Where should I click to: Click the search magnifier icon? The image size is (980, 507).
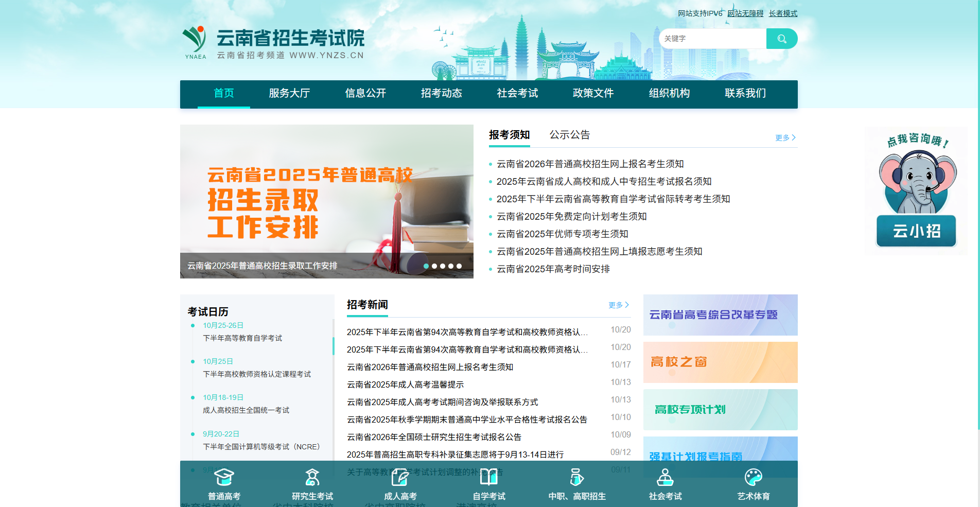point(781,38)
